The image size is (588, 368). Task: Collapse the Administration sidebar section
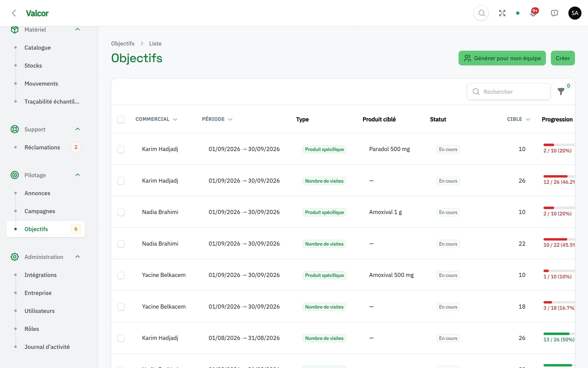(x=78, y=257)
